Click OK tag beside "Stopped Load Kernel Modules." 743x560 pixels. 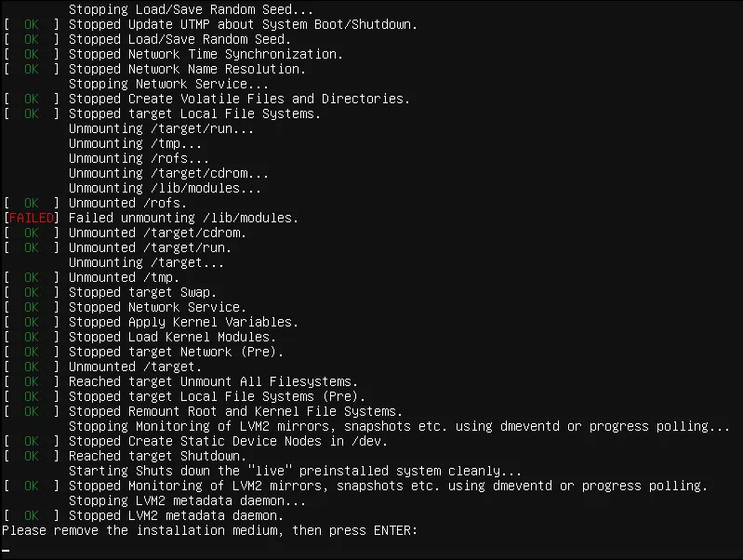31,337
